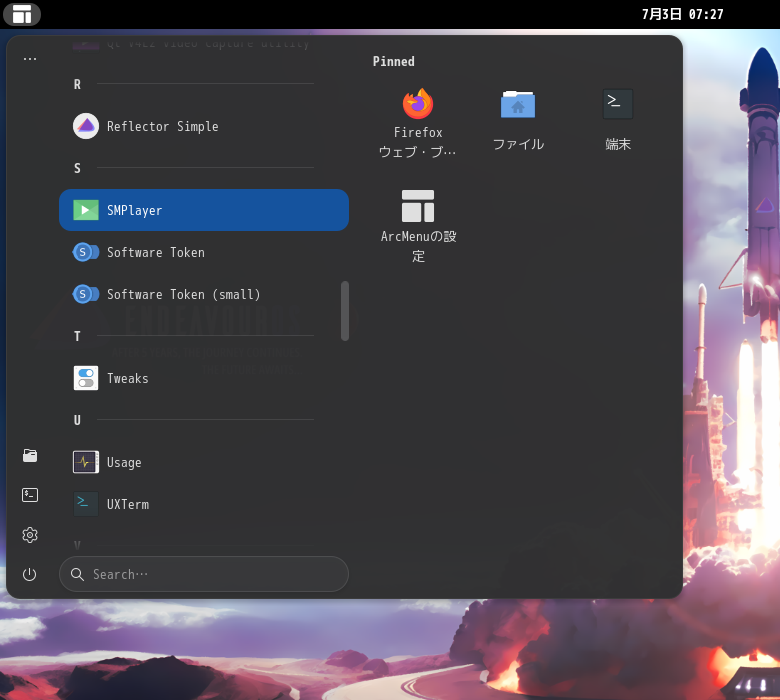Open the power options button
This screenshot has height=700, width=780.
(x=30, y=575)
